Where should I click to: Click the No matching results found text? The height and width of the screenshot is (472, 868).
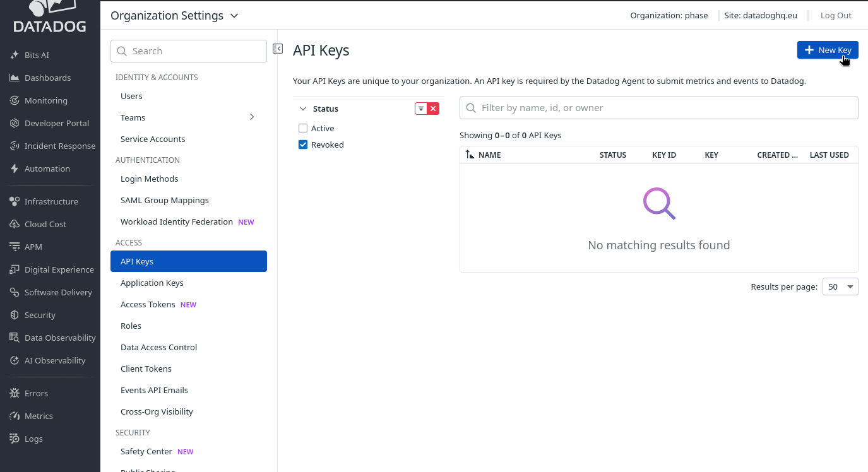pos(659,245)
